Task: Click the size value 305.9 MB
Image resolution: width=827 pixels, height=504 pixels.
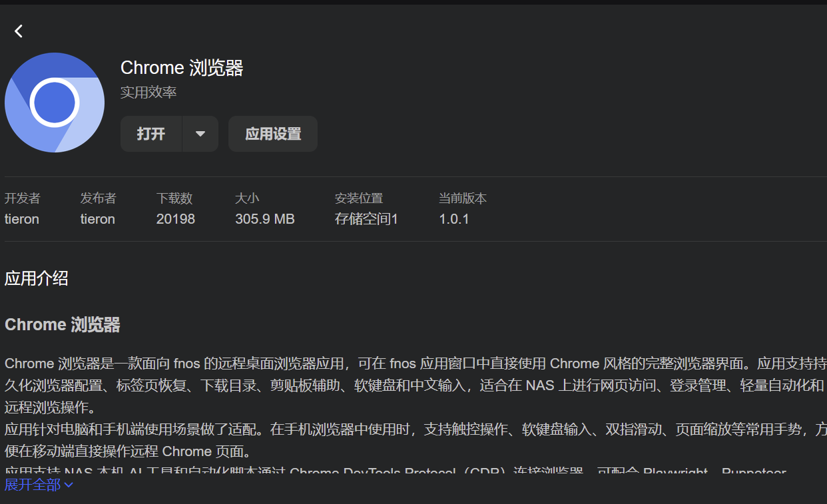Action: pyautogui.click(x=265, y=219)
